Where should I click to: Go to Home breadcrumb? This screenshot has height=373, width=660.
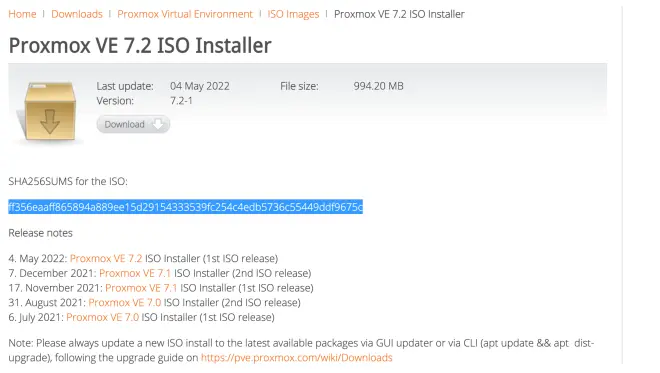click(x=22, y=14)
